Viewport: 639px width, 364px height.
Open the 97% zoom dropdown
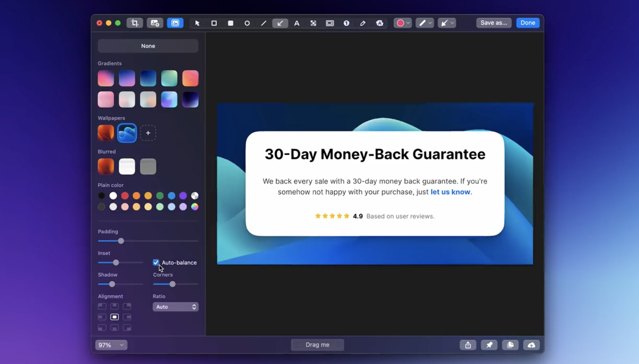(x=111, y=345)
